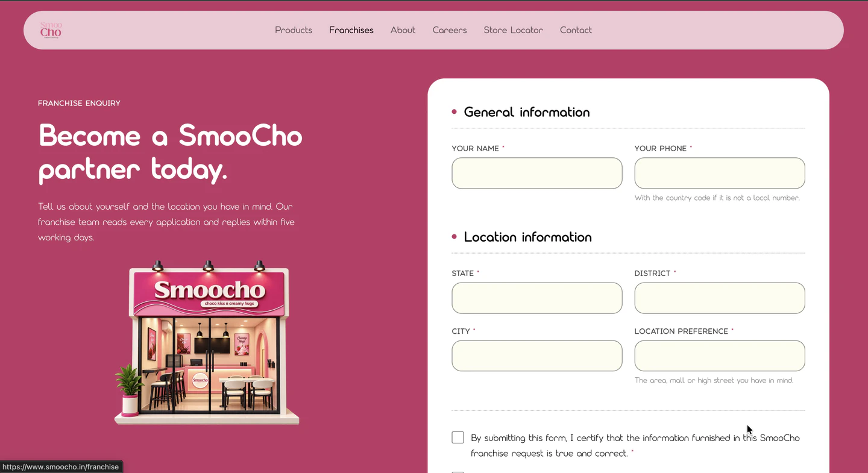The width and height of the screenshot is (868, 473).
Task: Open the Store Locator link
Action: (x=514, y=30)
